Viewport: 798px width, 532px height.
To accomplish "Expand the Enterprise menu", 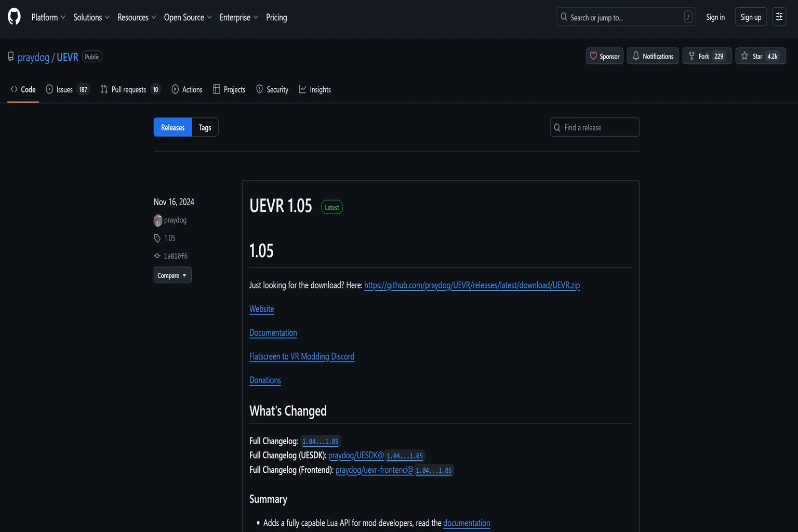I will 239,17.
